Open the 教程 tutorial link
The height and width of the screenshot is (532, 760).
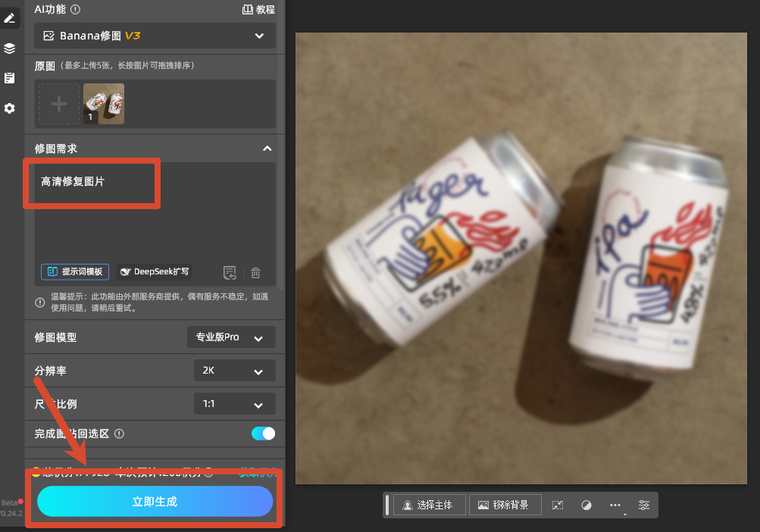(x=258, y=9)
